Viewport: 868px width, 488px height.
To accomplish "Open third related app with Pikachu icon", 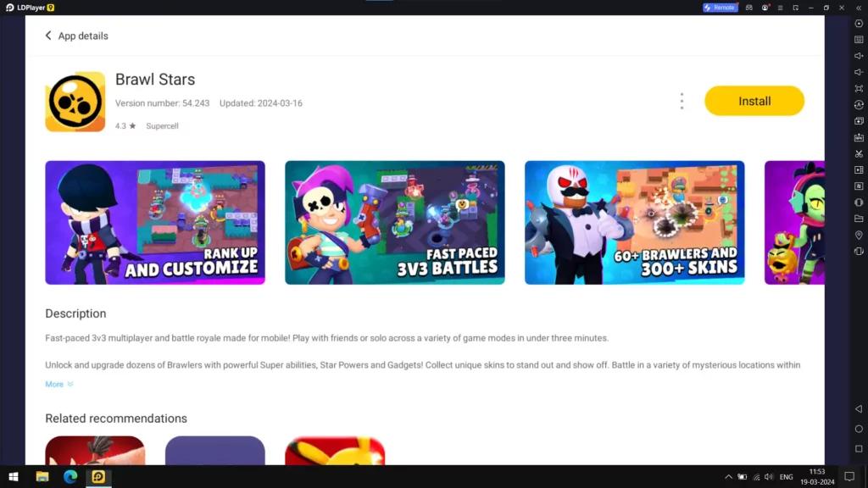I will click(335, 451).
